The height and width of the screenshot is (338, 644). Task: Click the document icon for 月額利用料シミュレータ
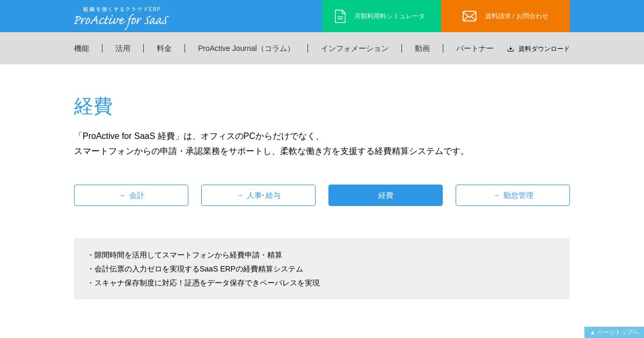[x=340, y=16]
